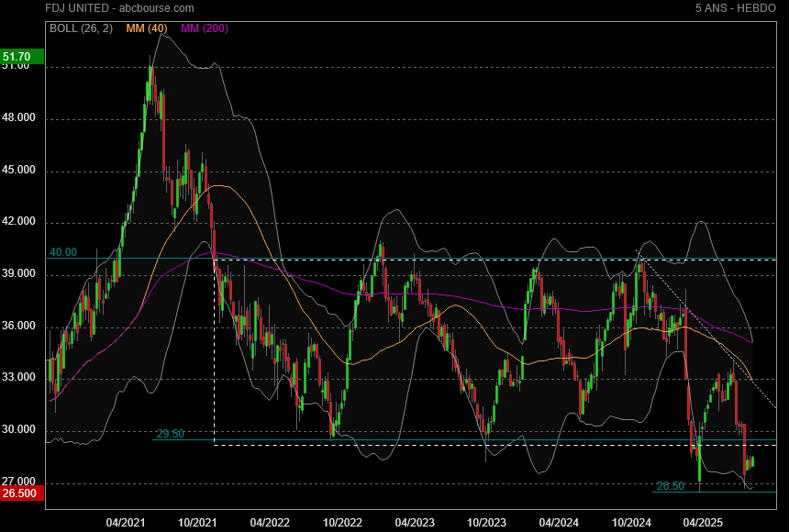
Task: Select the orange MM (40) legend label
Action: click(147, 28)
